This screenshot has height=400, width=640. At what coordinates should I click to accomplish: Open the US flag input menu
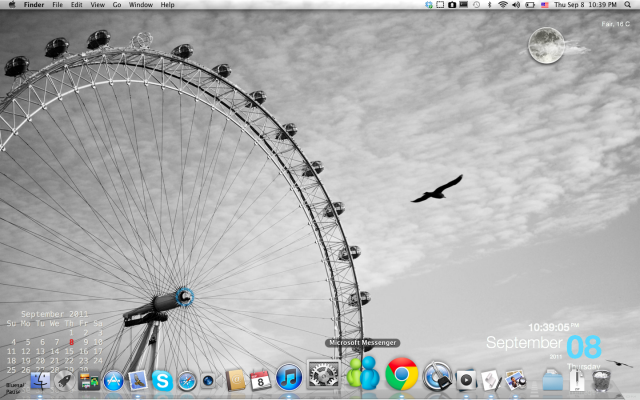tap(544, 5)
